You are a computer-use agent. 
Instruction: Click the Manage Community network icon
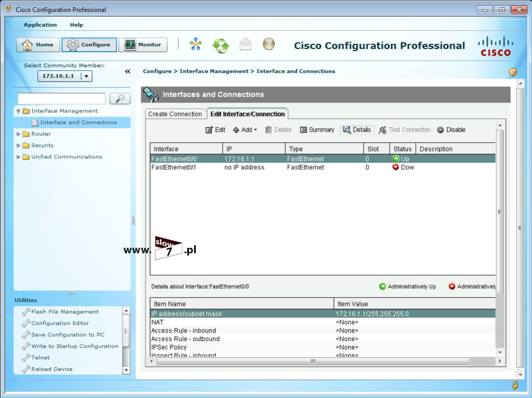tap(196, 44)
